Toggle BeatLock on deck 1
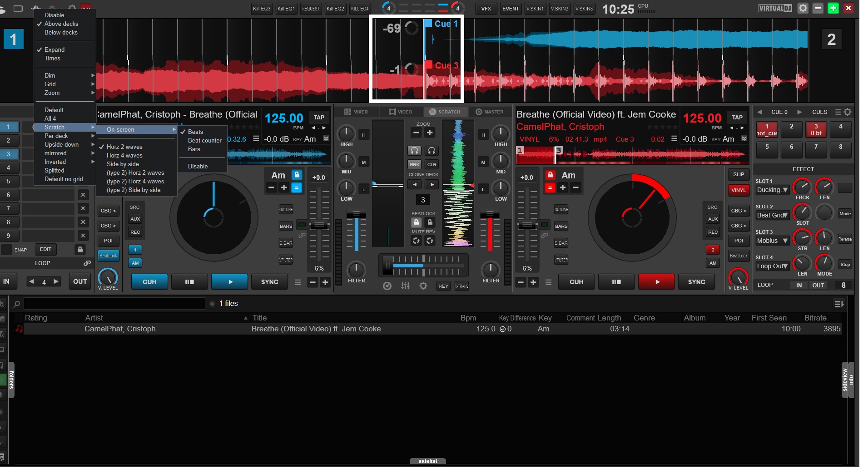The image size is (868, 468). click(x=108, y=256)
